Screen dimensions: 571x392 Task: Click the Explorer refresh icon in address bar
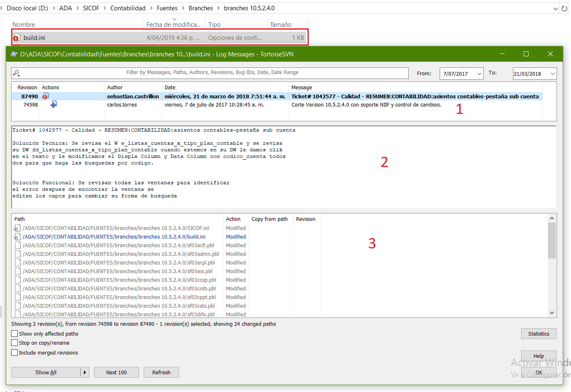[564, 8]
